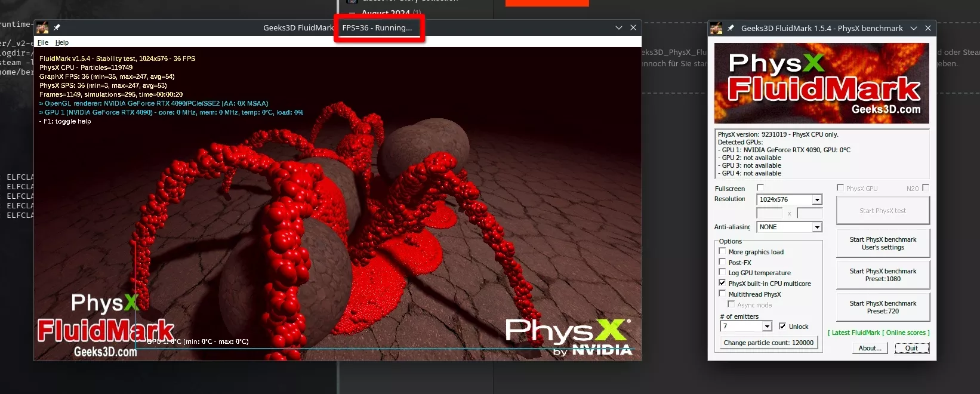Click the 'Detected GPUs:' line
Viewport: 980px width, 394px height.
coord(740,142)
